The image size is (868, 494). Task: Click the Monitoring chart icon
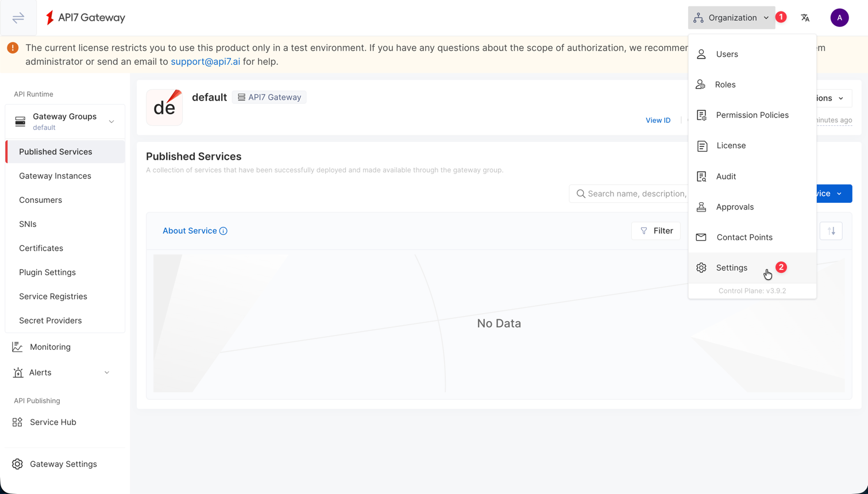pyautogui.click(x=17, y=347)
